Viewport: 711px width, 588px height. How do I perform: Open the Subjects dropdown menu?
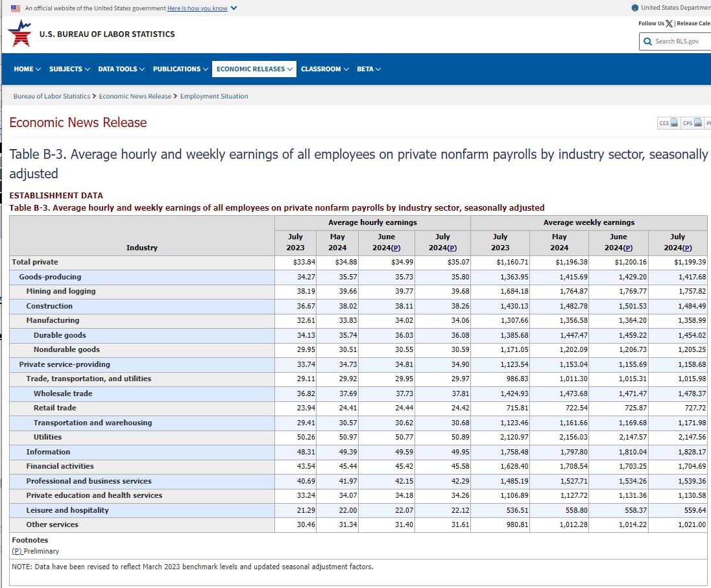click(x=69, y=69)
